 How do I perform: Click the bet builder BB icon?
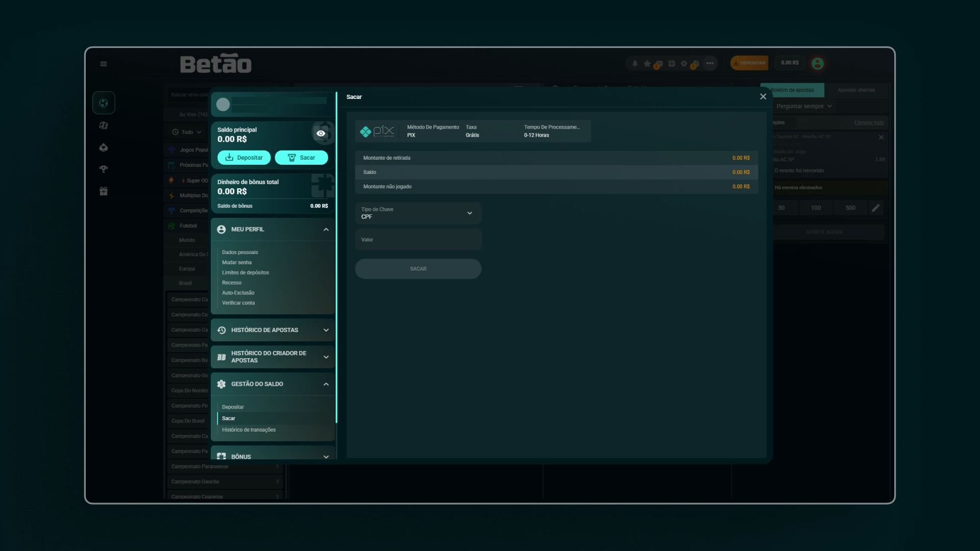click(221, 357)
